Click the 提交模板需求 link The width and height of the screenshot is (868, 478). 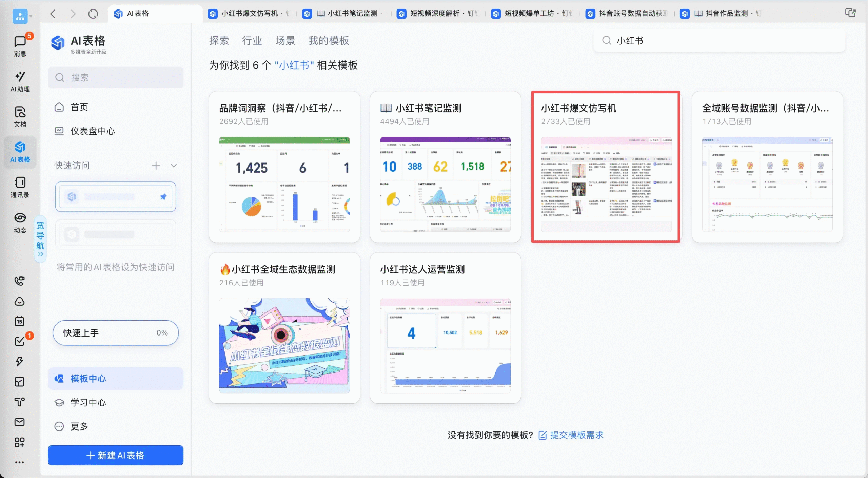pos(576,435)
